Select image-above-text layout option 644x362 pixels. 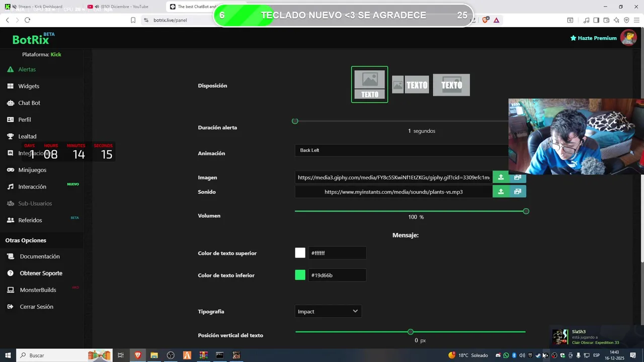[369, 84]
